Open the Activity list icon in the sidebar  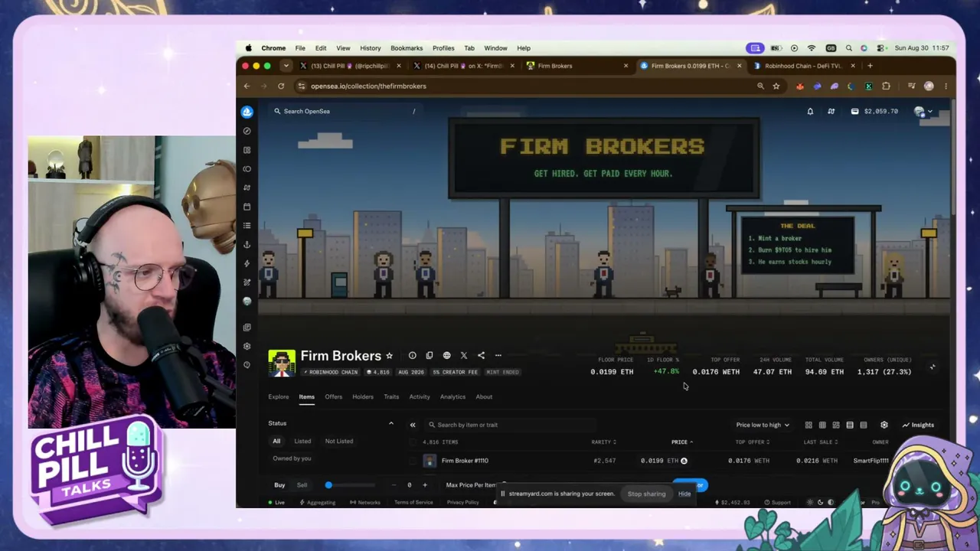pyautogui.click(x=247, y=226)
